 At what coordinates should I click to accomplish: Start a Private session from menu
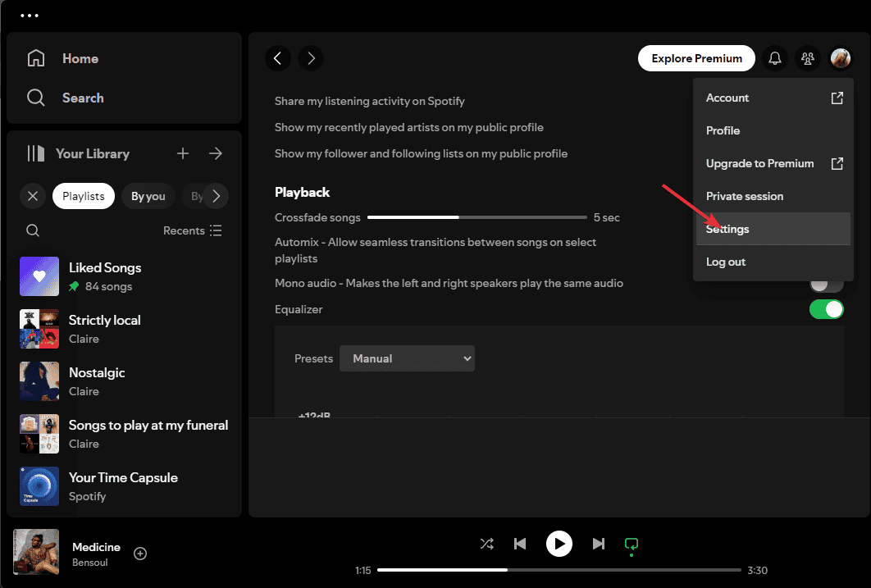click(773, 196)
